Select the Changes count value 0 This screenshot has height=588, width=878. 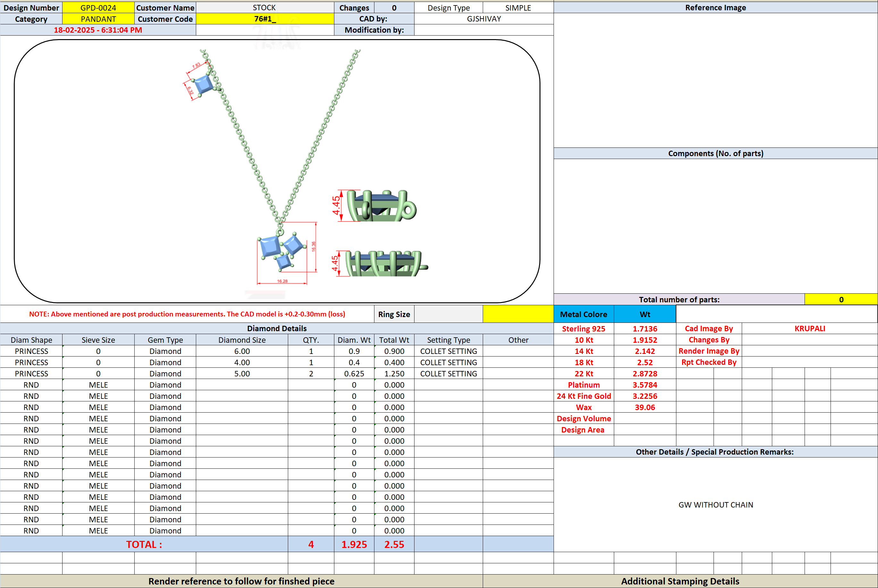[x=394, y=7]
